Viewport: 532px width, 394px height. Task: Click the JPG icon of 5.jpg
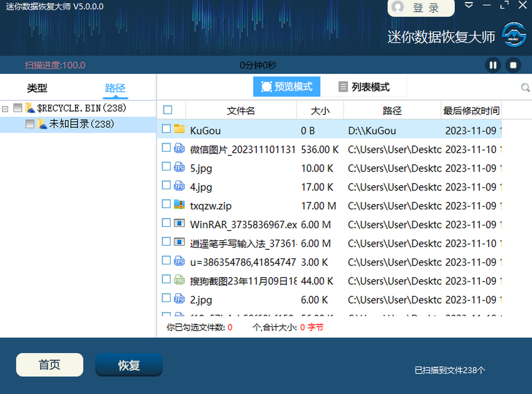click(179, 167)
